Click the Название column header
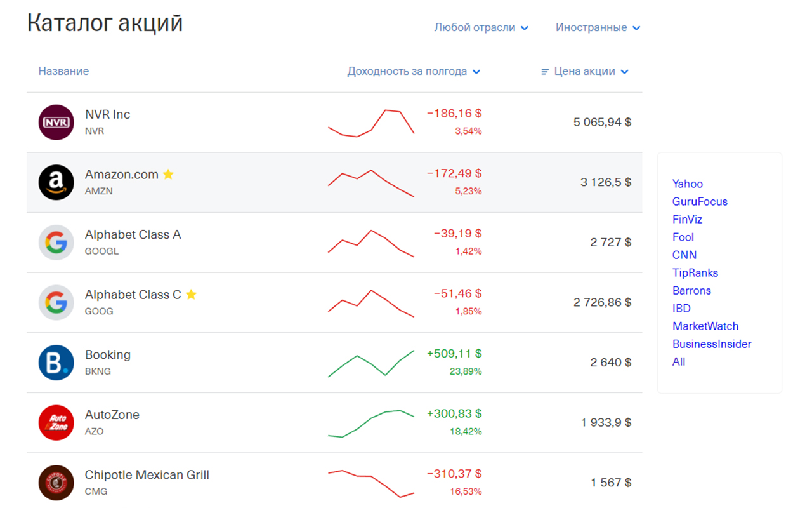The width and height of the screenshot is (812, 508). 63,71
